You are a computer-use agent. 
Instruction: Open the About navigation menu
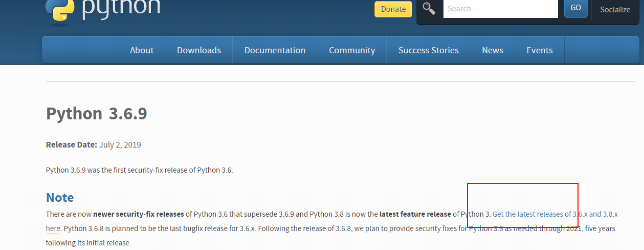click(x=142, y=50)
